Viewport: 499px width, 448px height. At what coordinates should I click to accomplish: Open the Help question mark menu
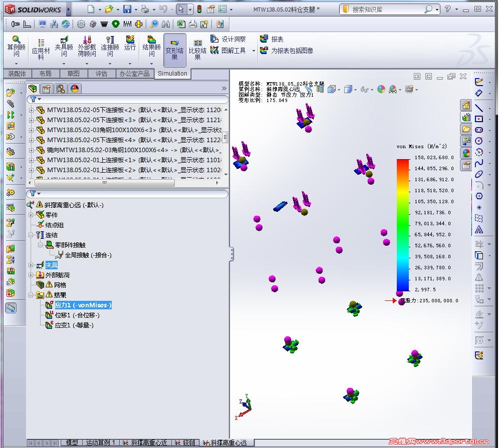[x=448, y=9]
